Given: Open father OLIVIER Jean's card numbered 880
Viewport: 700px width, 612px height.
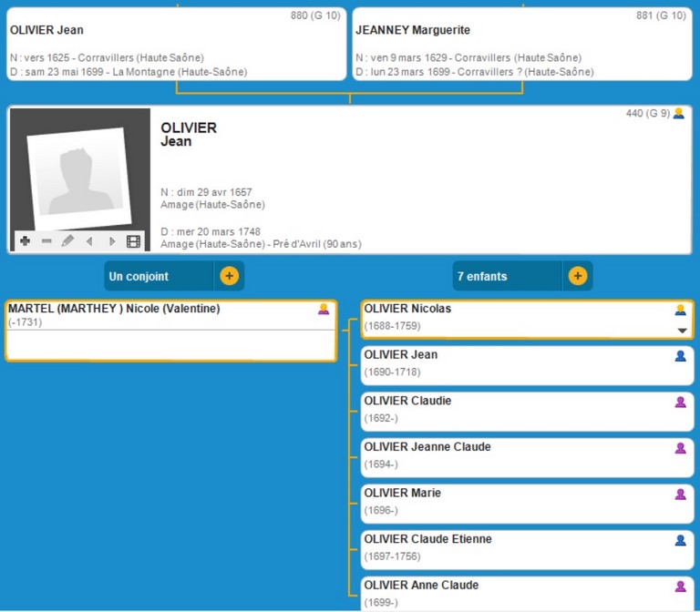Looking at the screenshot, I should tap(176, 44).
